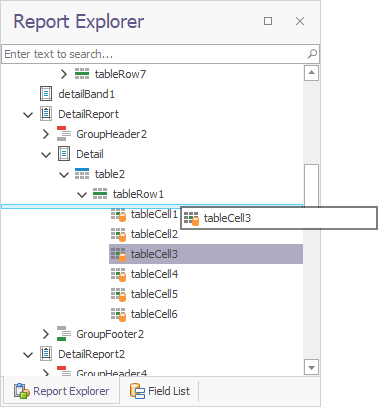Close the Report Explorer panel
This screenshot has height=407, width=378.
[x=300, y=21]
